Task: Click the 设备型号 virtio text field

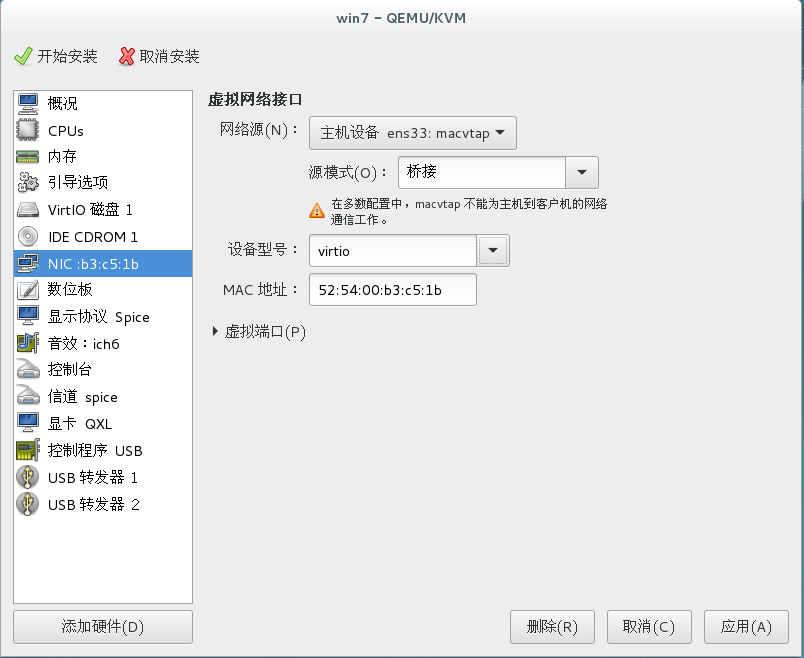Action: pyautogui.click(x=393, y=251)
